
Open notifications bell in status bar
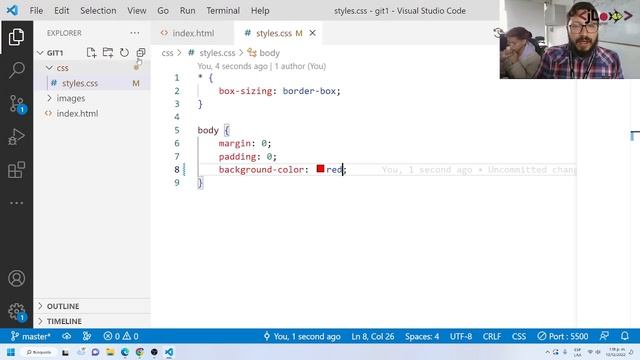coord(624,336)
